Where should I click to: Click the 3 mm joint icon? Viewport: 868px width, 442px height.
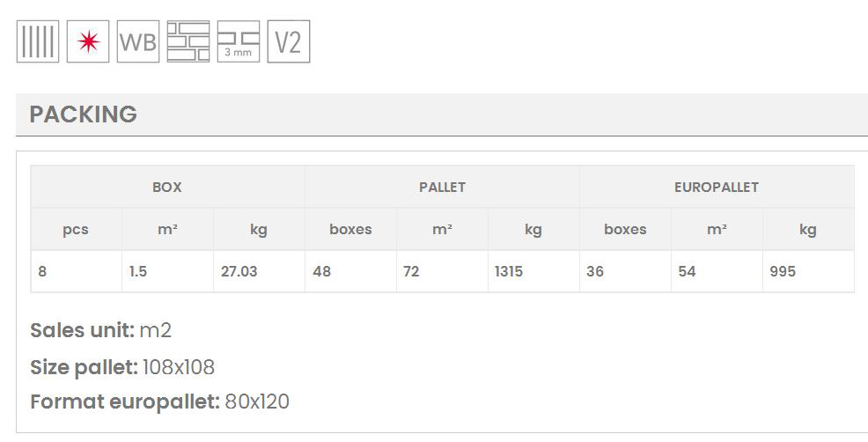click(239, 42)
